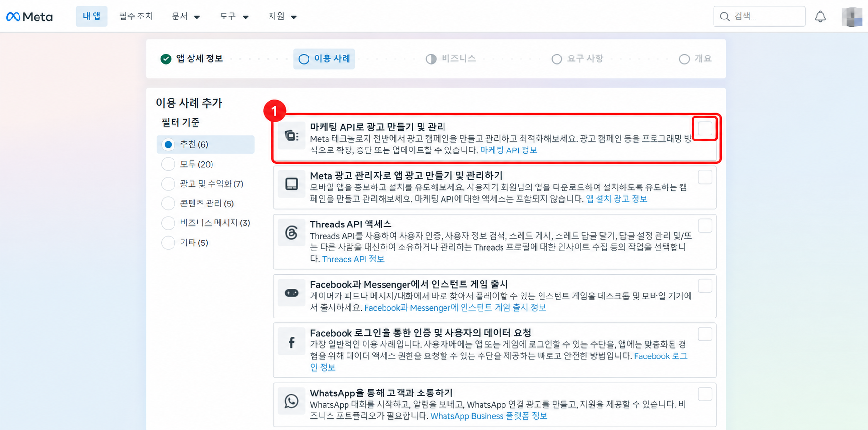Go to the 앱 상세 정보 step
This screenshot has height=430, width=868.
coord(192,59)
